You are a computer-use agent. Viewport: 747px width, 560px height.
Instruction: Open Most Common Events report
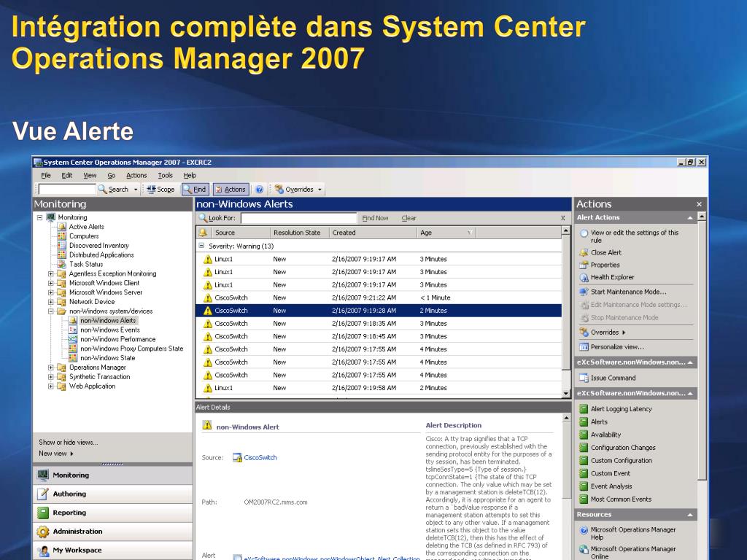coord(621,499)
